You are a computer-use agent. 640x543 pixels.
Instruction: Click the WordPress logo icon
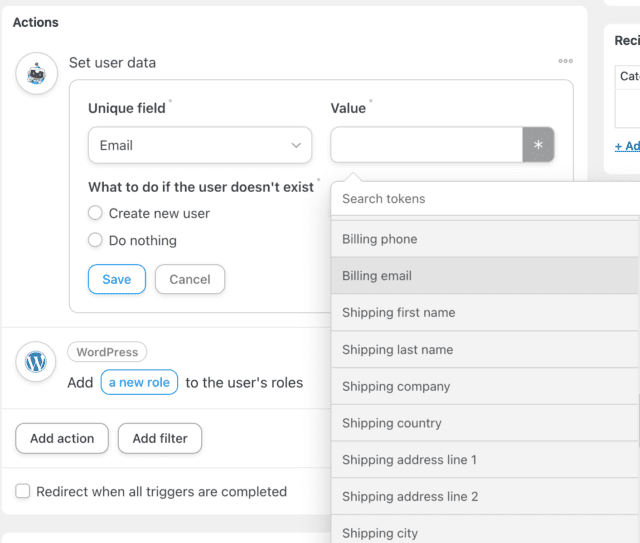click(x=36, y=362)
